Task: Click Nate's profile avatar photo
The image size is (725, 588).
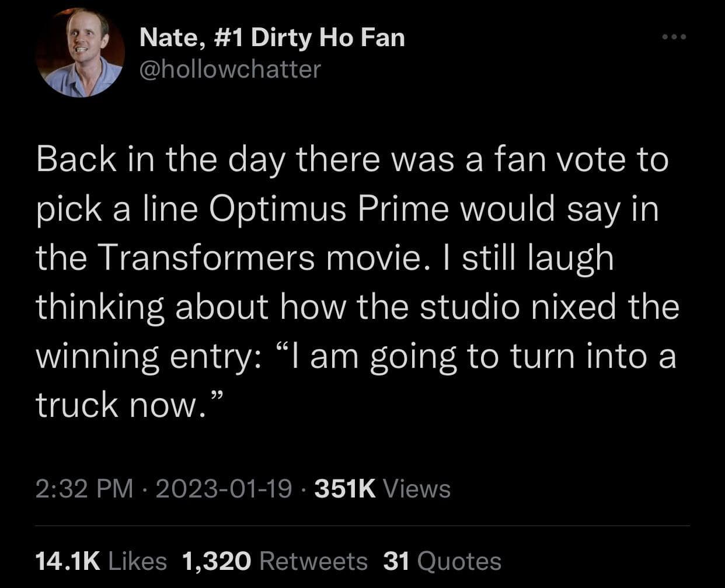Action: (80, 52)
